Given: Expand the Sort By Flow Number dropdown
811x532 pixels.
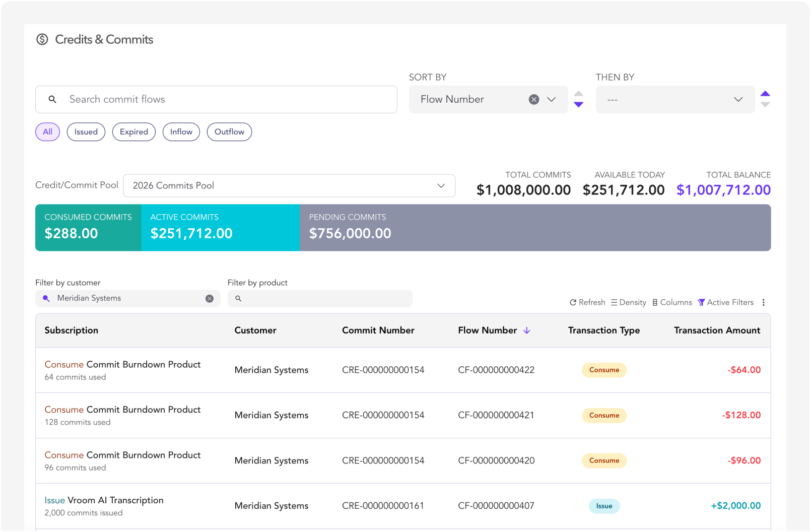Looking at the screenshot, I should [552, 100].
